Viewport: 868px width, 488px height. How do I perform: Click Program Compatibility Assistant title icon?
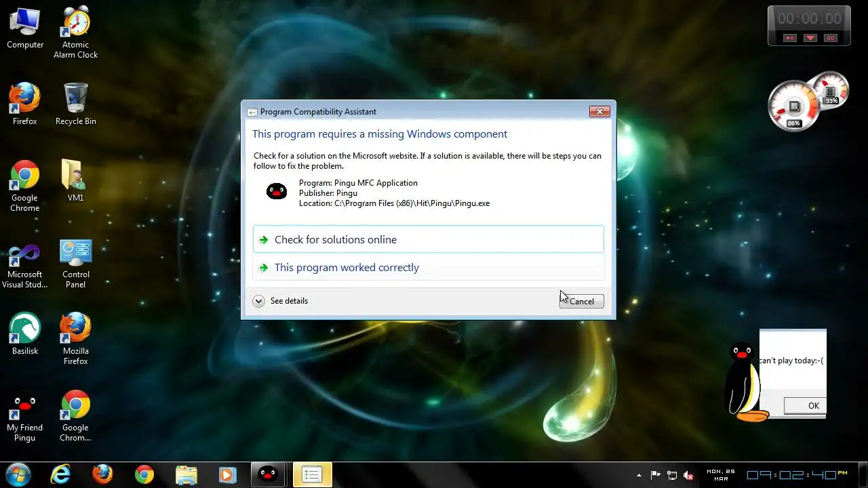[252, 112]
